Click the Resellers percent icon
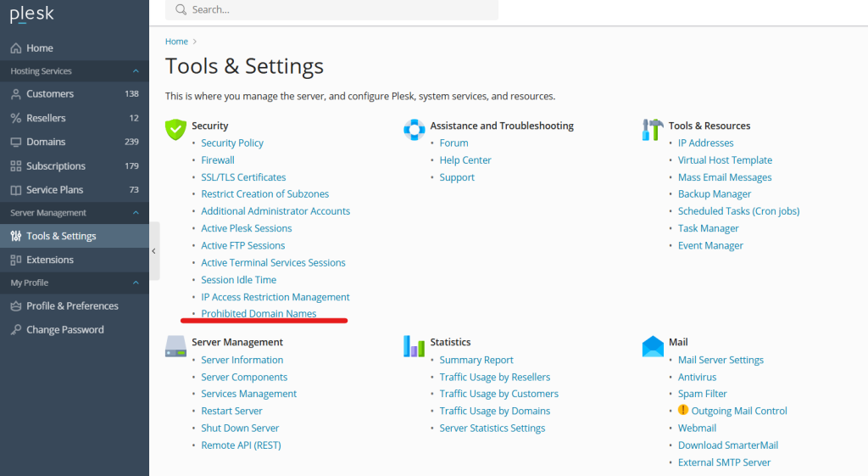 16,118
